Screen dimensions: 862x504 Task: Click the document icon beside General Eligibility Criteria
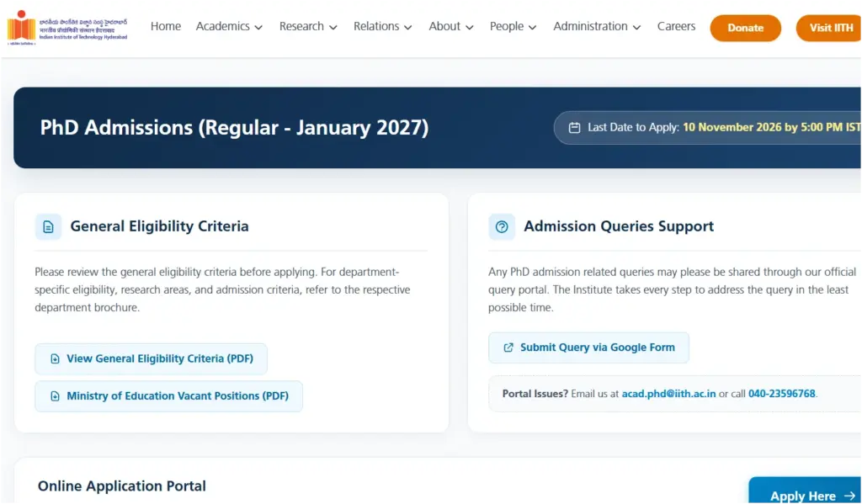pyautogui.click(x=48, y=227)
